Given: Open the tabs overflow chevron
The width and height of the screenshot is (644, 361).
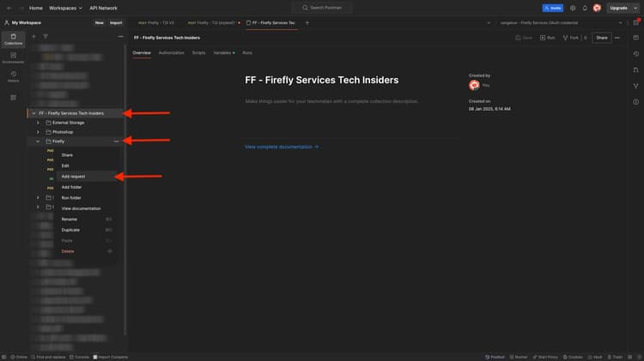Looking at the screenshot, I should [489, 23].
